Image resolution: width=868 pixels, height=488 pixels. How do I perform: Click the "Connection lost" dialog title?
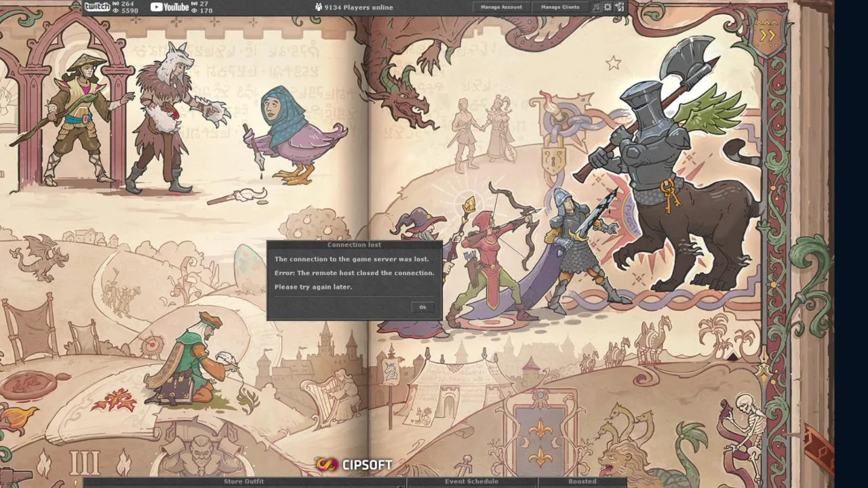click(354, 245)
